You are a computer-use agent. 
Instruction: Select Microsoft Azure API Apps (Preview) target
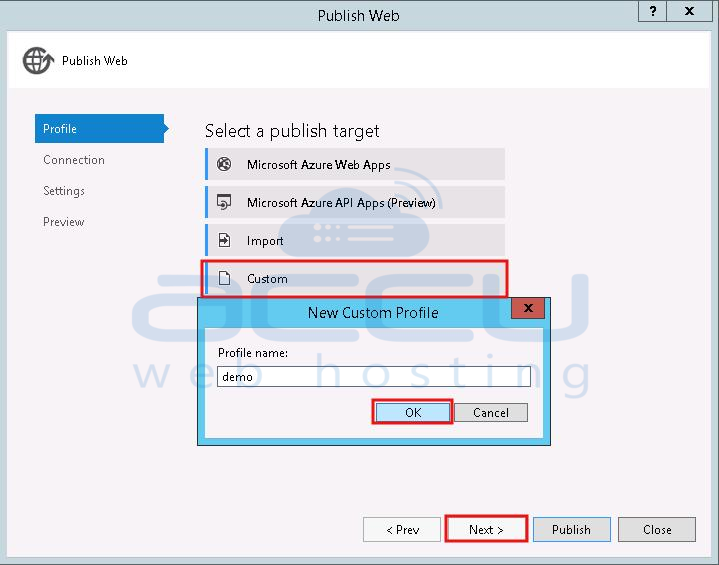[x=355, y=202]
